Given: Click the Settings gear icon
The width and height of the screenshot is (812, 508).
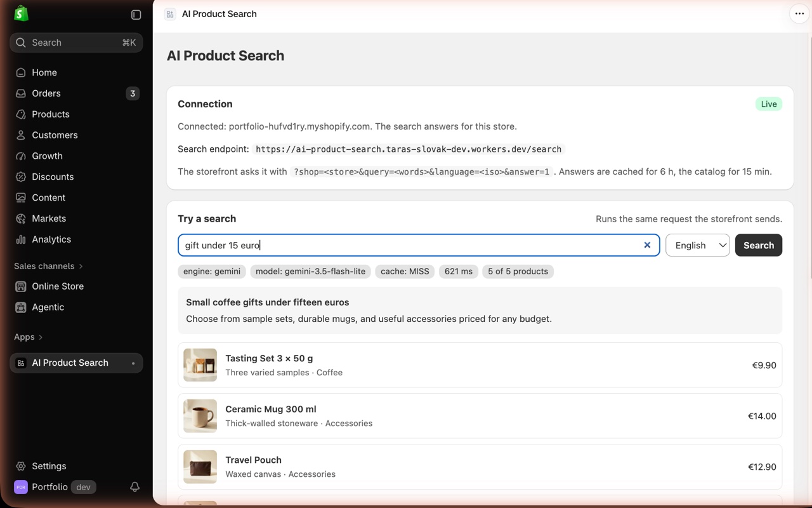Looking at the screenshot, I should pos(21,466).
